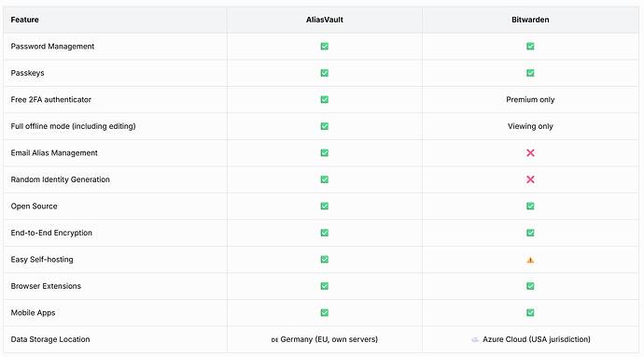The height and width of the screenshot is (357, 644).
Task: Select the Free 2FA authenticator label
Action: (x=51, y=100)
